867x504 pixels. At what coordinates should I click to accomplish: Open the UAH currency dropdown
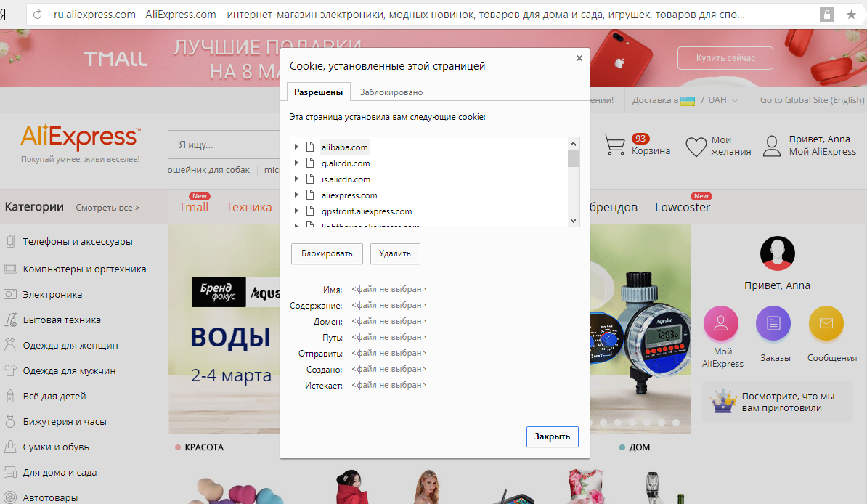[723, 100]
